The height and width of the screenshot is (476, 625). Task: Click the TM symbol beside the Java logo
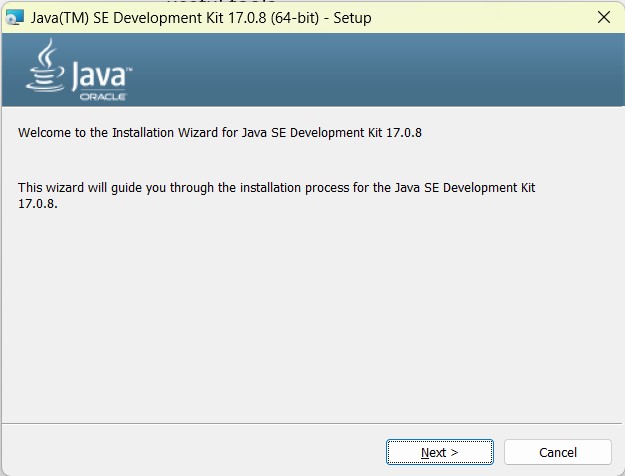click(129, 69)
